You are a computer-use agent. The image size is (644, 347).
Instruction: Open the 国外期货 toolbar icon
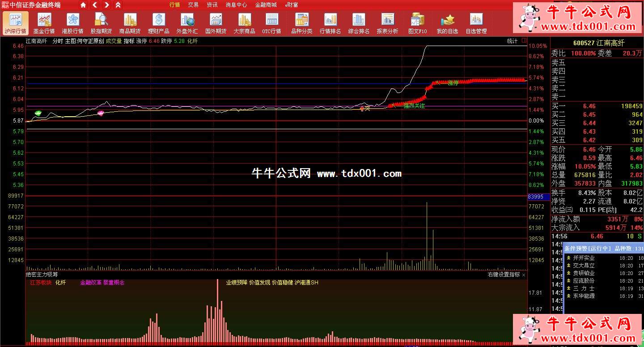(216, 23)
